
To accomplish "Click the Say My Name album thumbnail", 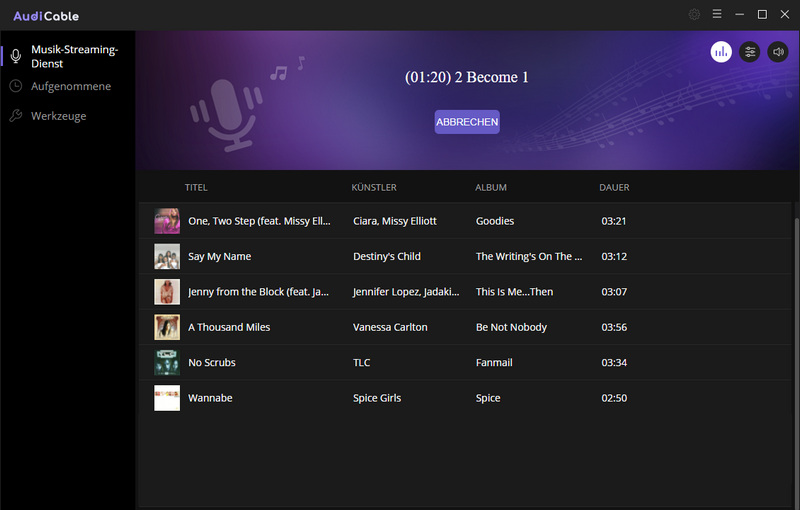I will point(167,257).
